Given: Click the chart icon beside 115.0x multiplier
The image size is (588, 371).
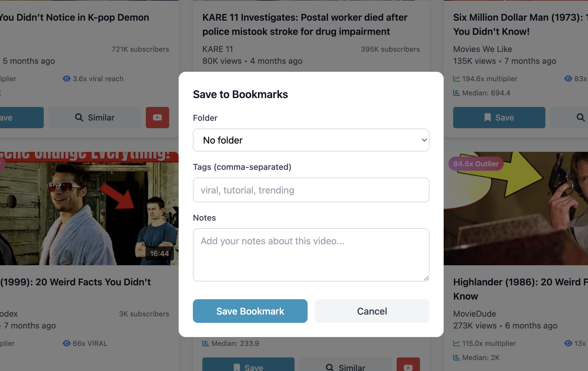Looking at the screenshot, I should tap(457, 343).
